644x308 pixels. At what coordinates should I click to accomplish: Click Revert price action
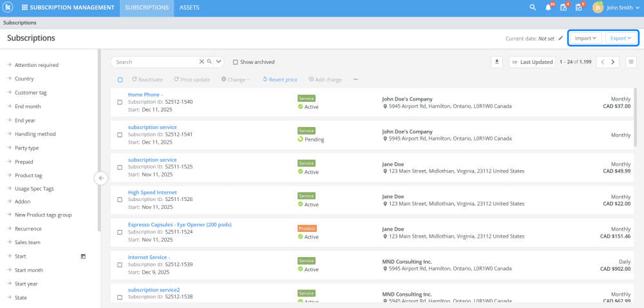pos(279,80)
